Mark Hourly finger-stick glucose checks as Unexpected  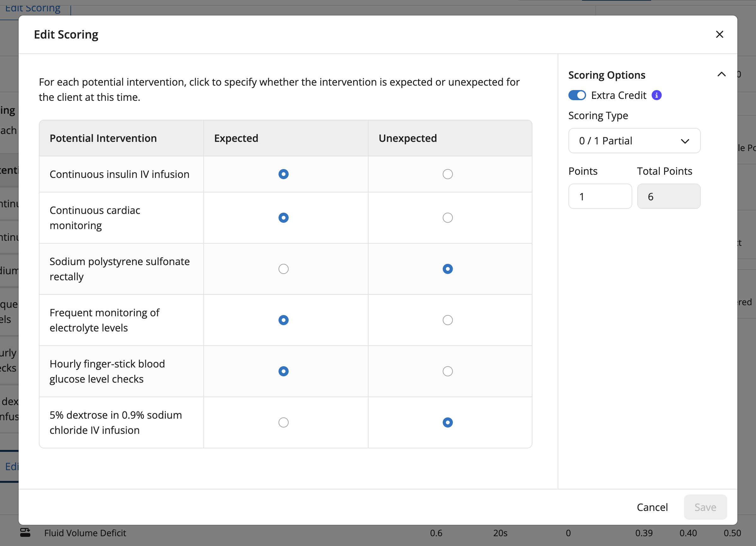pyautogui.click(x=448, y=371)
